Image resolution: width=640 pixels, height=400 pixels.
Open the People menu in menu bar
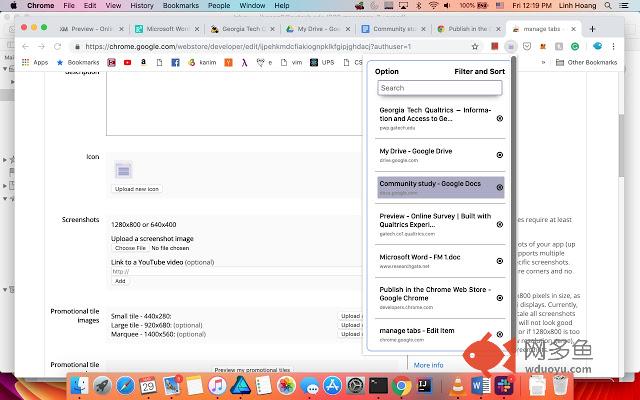pyautogui.click(x=219, y=6)
